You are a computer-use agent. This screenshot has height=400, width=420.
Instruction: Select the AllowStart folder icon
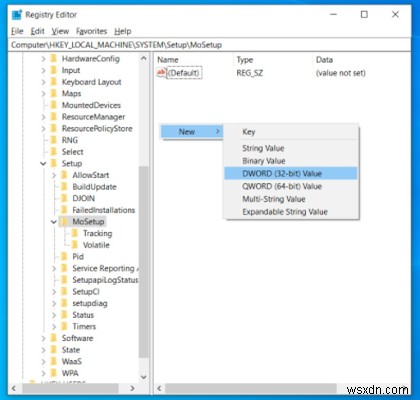pyautogui.click(x=64, y=175)
